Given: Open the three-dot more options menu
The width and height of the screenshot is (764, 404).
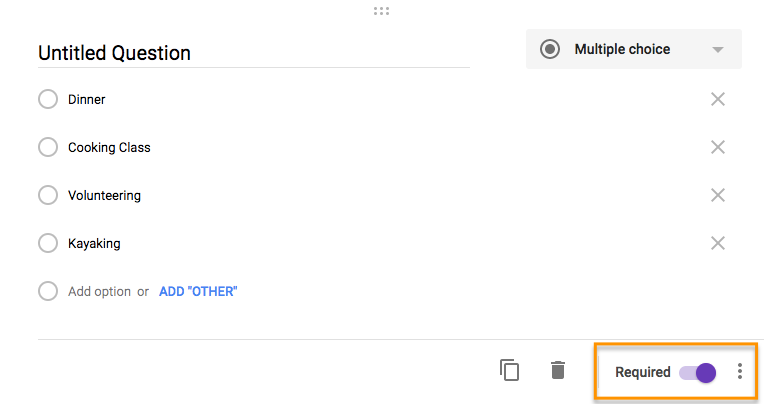Looking at the screenshot, I should click(x=740, y=372).
